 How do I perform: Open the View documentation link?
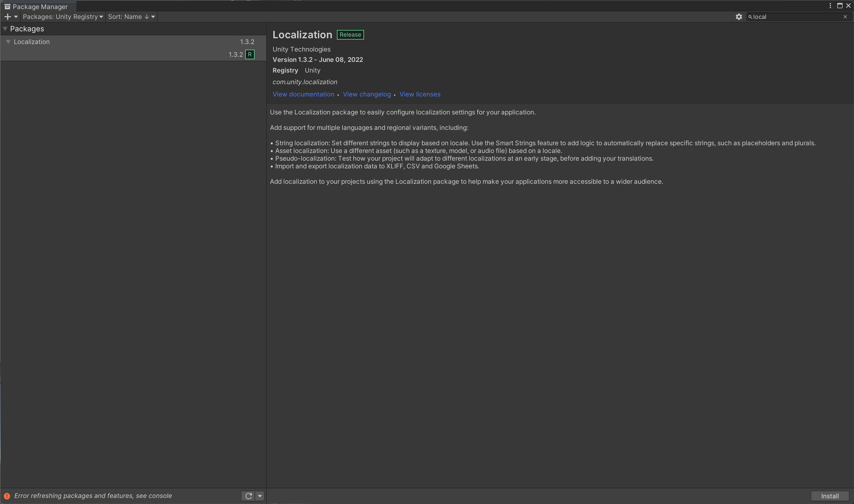pyautogui.click(x=303, y=95)
